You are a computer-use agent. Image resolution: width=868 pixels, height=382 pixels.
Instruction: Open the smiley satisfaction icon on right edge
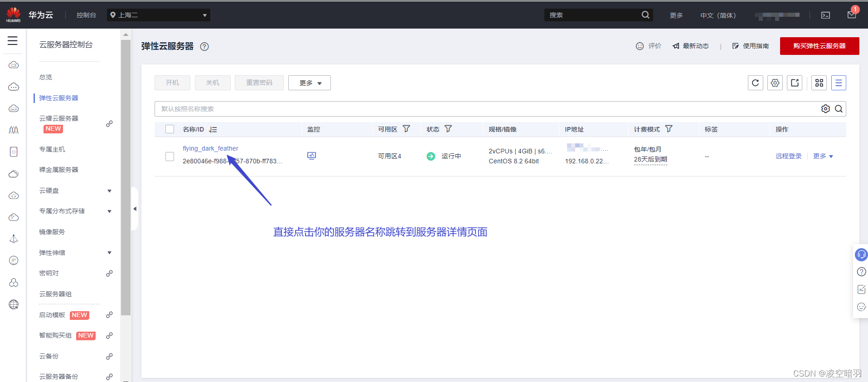coord(862,307)
